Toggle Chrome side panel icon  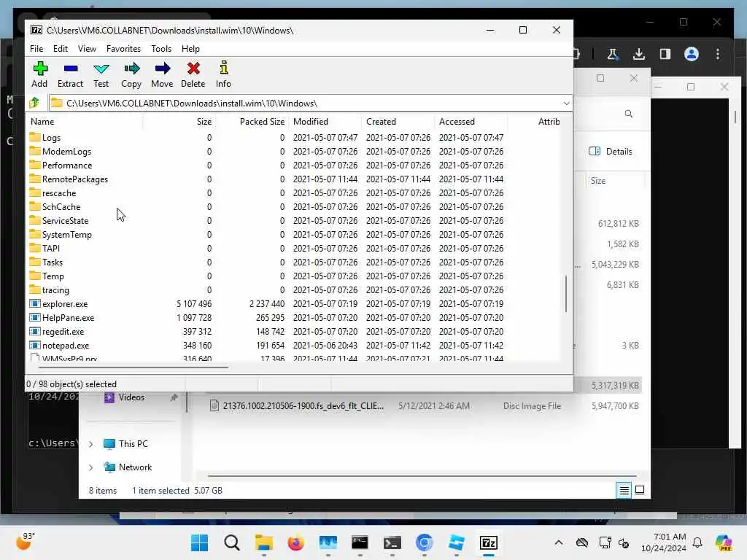(x=665, y=54)
